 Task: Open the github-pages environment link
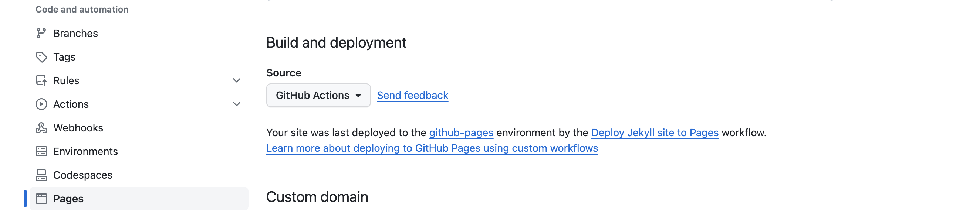tap(461, 133)
